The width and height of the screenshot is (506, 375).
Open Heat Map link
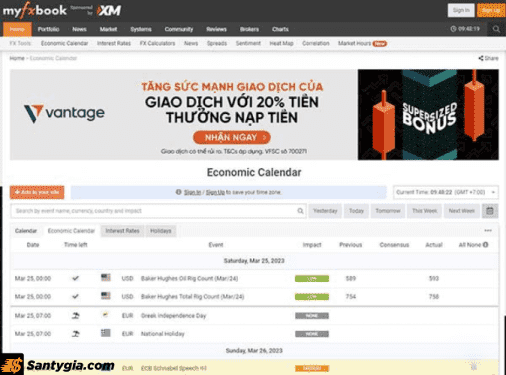click(281, 43)
